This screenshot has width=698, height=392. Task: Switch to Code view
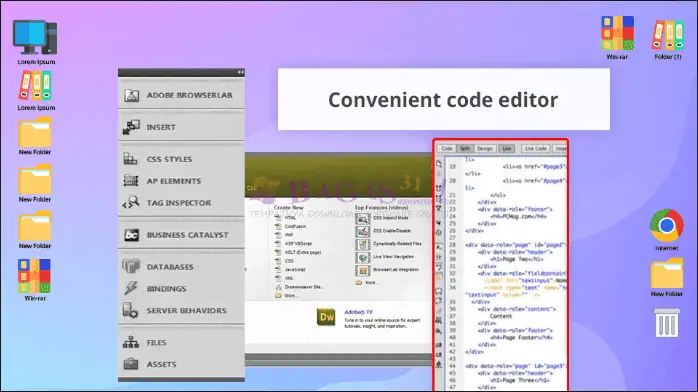(x=447, y=149)
